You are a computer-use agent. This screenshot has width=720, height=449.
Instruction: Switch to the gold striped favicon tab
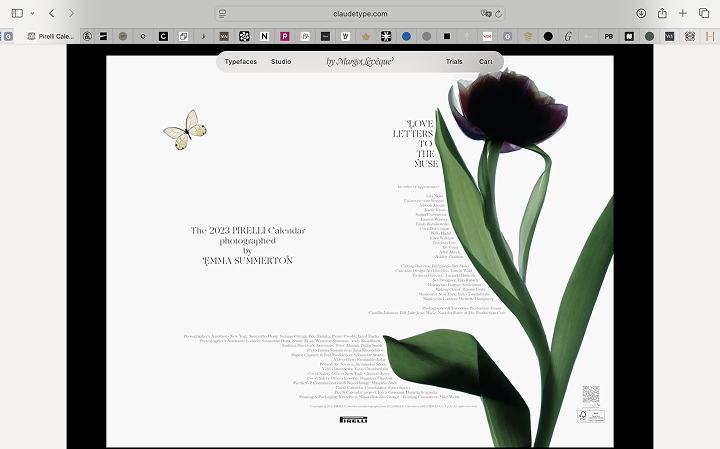(528, 36)
